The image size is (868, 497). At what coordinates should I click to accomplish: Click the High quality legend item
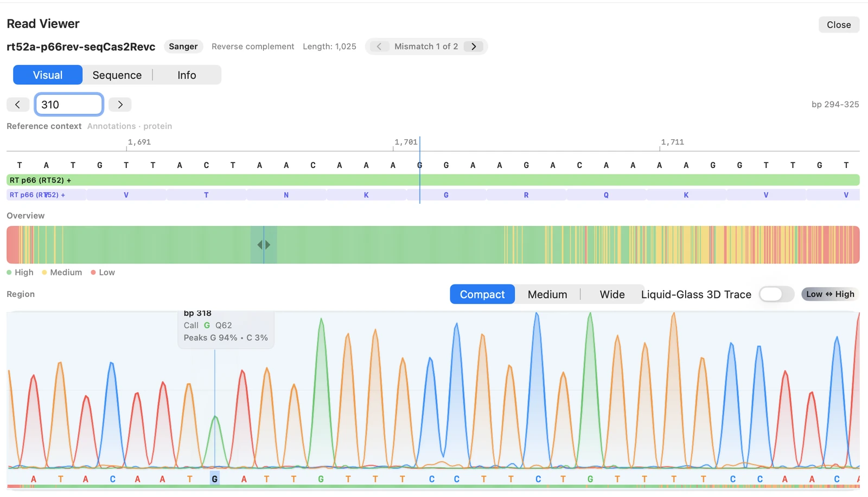point(20,273)
